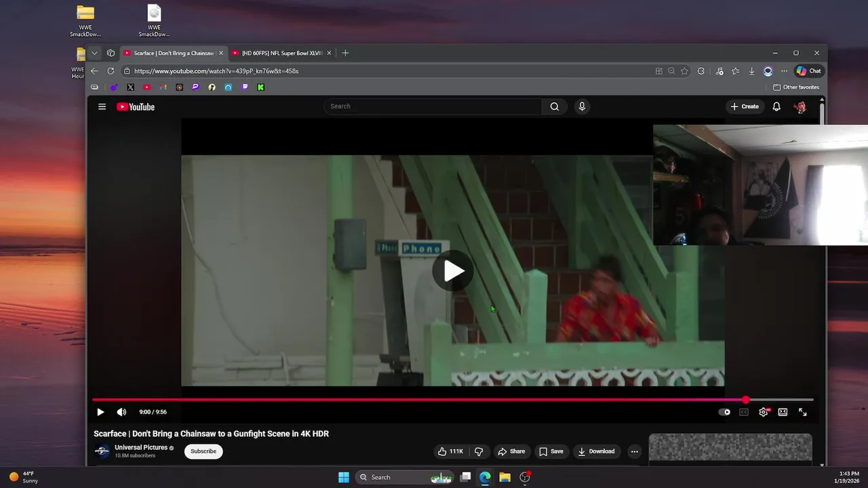
Task: Open the browser downloads arrow
Action: (x=751, y=70)
